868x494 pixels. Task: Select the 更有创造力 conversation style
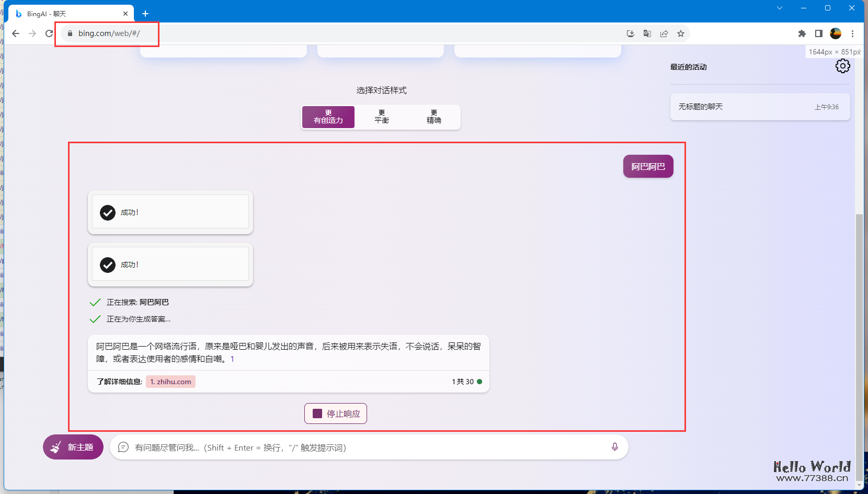328,117
